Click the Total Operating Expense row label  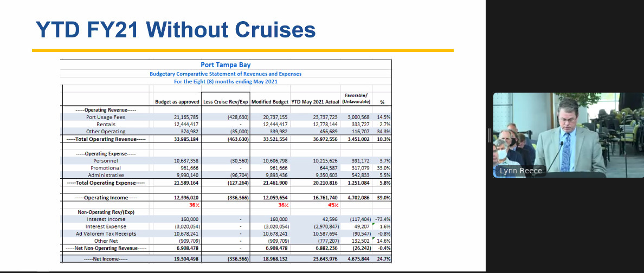coord(106,183)
